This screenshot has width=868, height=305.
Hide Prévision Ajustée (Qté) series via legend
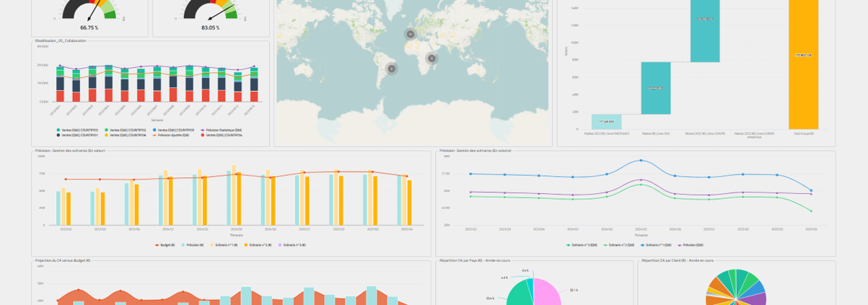click(x=171, y=135)
